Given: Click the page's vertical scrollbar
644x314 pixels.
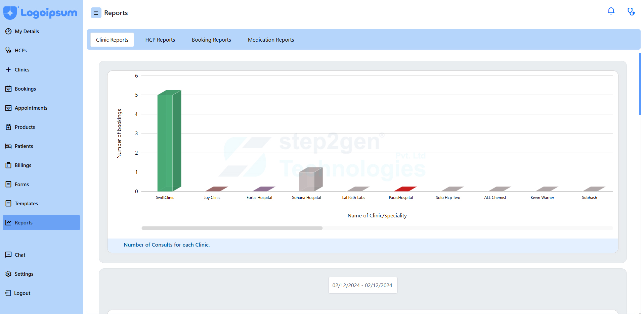Looking at the screenshot, I should [x=640, y=84].
